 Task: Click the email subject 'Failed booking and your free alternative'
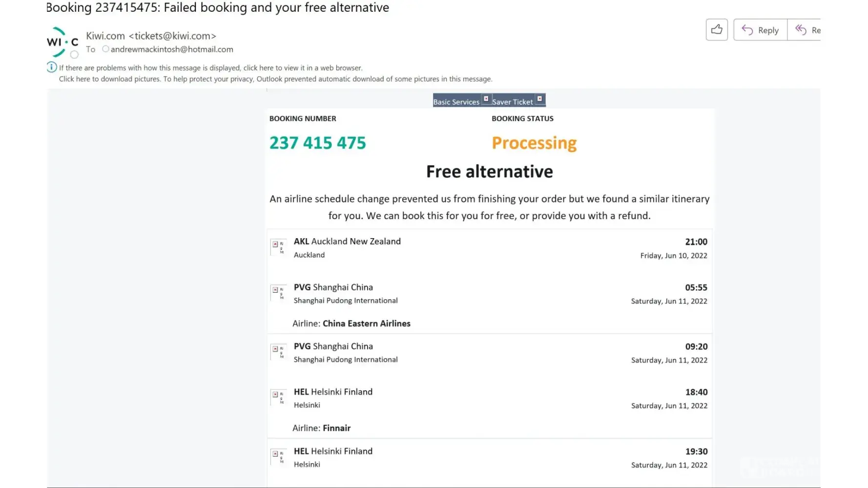(276, 7)
